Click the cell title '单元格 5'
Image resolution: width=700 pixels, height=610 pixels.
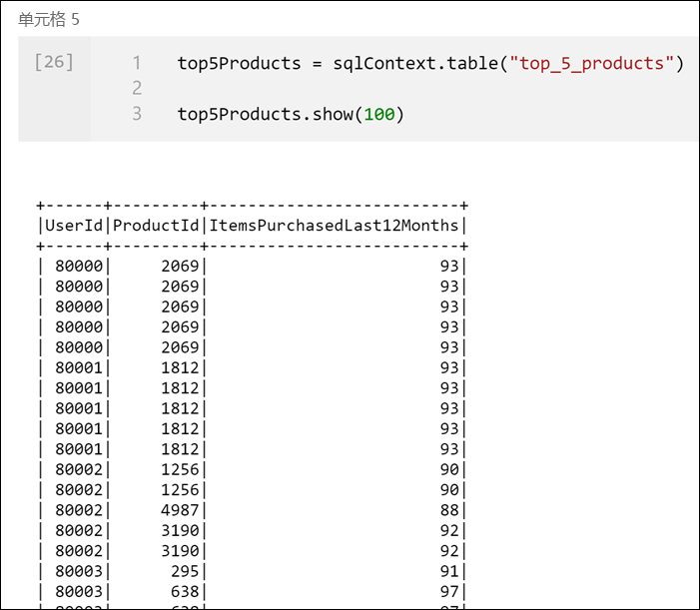[49, 20]
